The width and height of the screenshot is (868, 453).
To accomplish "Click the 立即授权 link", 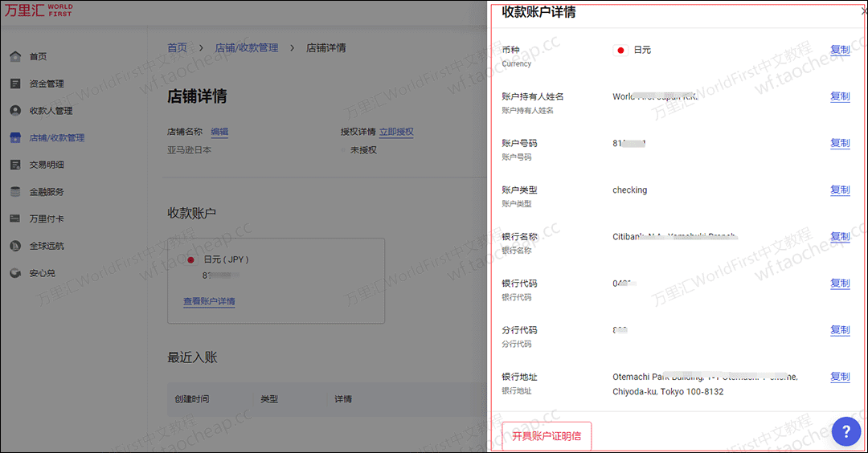I will tap(396, 132).
